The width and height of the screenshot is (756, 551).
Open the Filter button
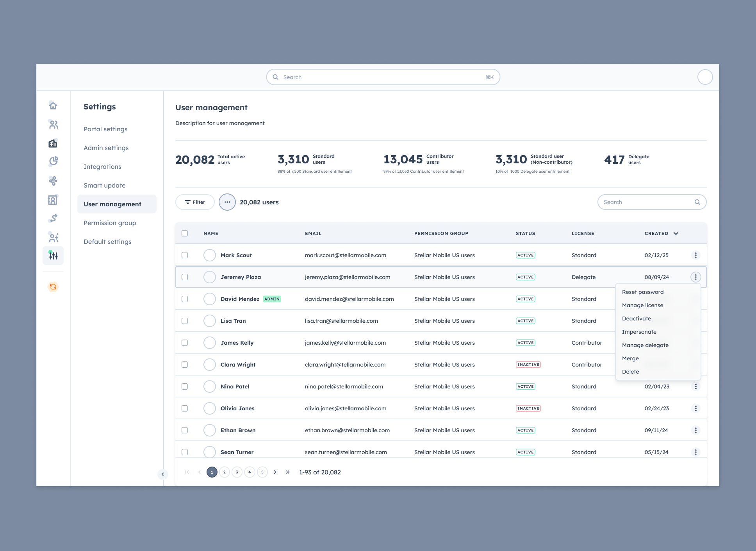pos(195,202)
